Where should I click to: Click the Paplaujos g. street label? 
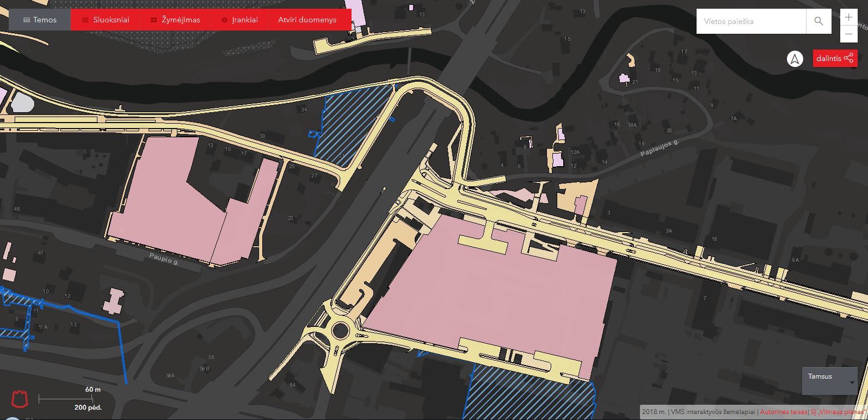click(x=660, y=148)
